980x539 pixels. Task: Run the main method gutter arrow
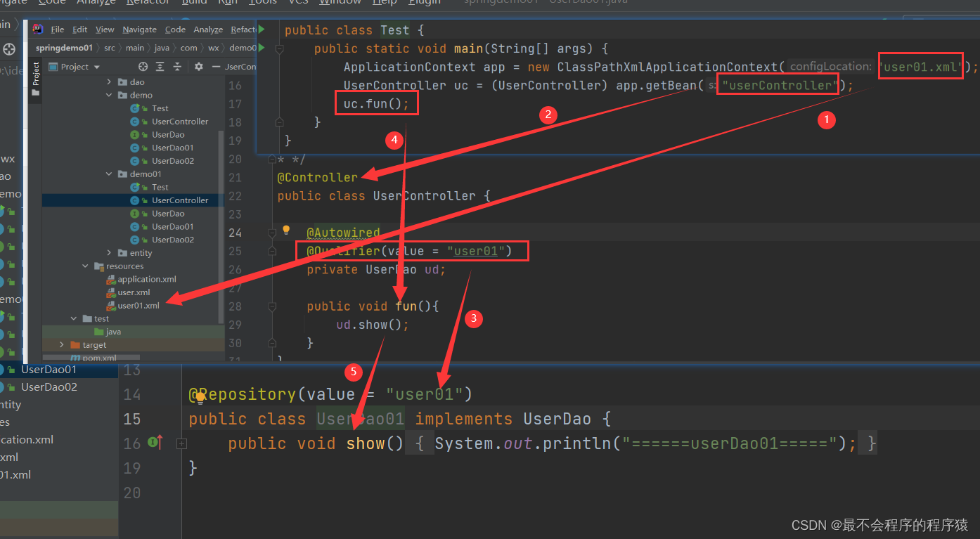click(262, 48)
